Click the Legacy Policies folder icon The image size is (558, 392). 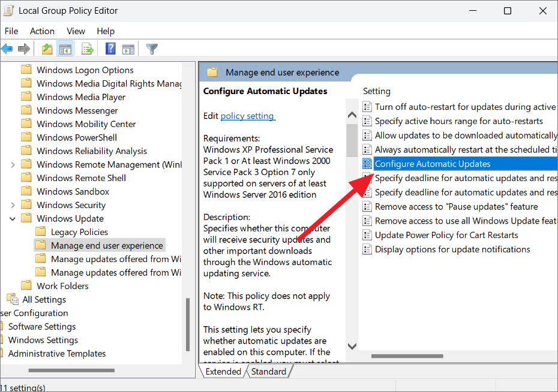41,232
